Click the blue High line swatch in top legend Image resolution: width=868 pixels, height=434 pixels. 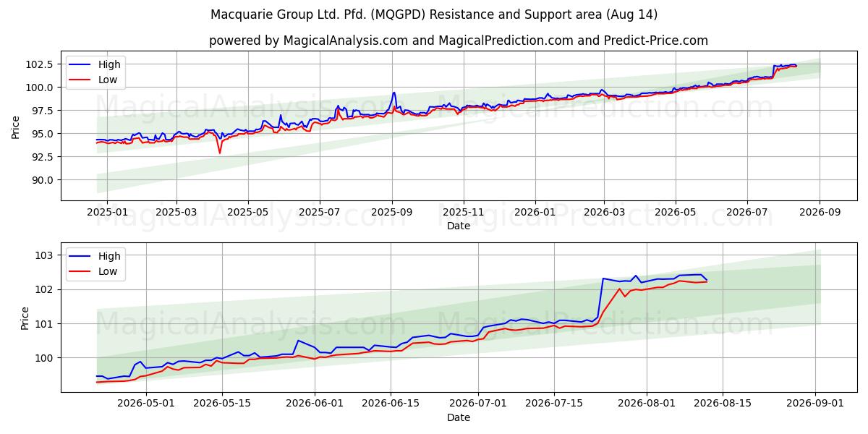81,65
